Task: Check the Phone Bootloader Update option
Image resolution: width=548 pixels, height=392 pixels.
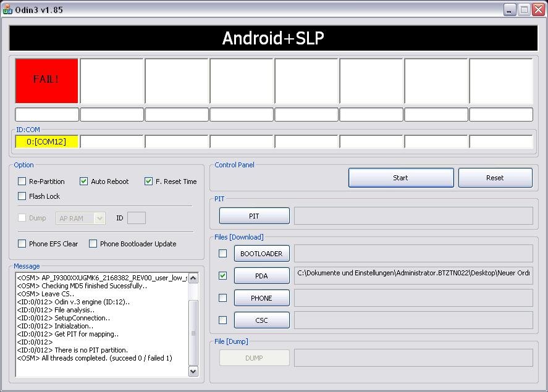Action: (93, 243)
